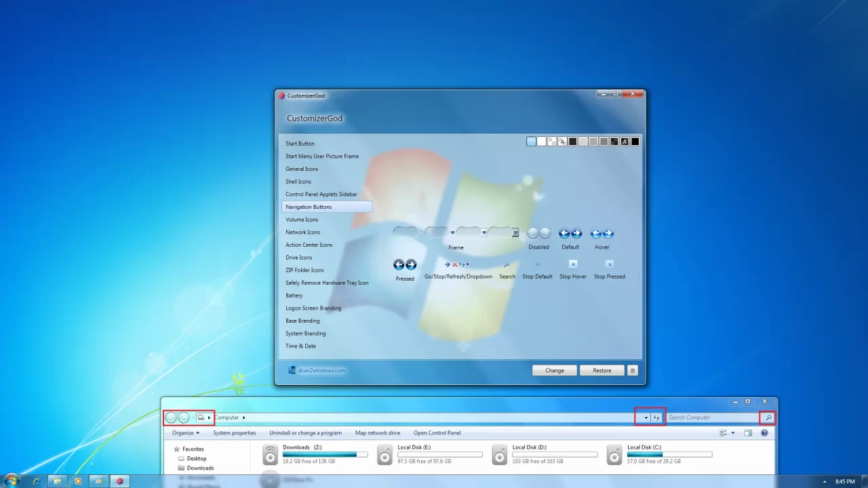The height and width of the screenshot is (488, 868).
Task: Click the Stop Hover icon preview
Action: pos(573,266)
